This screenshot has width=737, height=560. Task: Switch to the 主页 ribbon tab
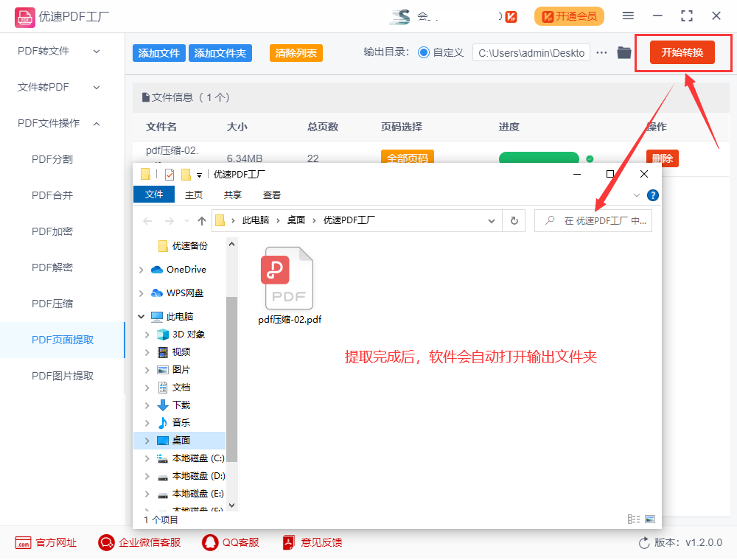[x=194, y=195]
